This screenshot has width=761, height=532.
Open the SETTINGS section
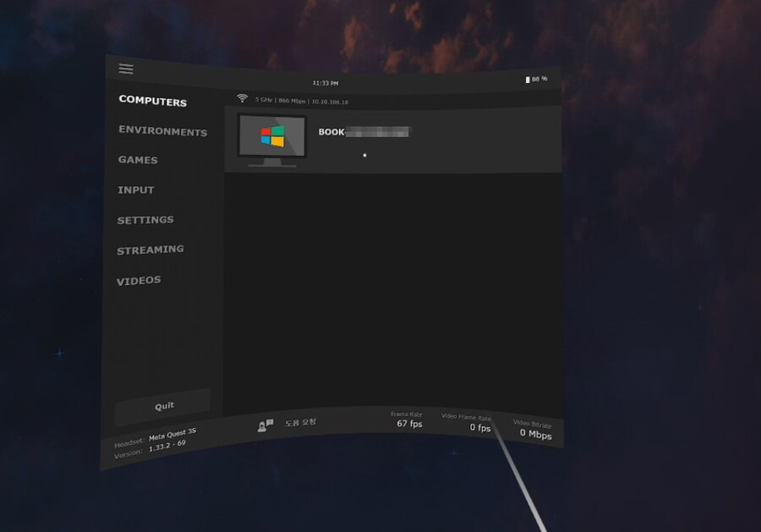tap(145, 219)
